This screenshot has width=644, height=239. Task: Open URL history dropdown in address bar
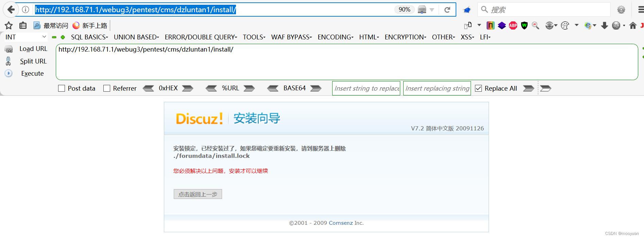click(x=432, y=10)
